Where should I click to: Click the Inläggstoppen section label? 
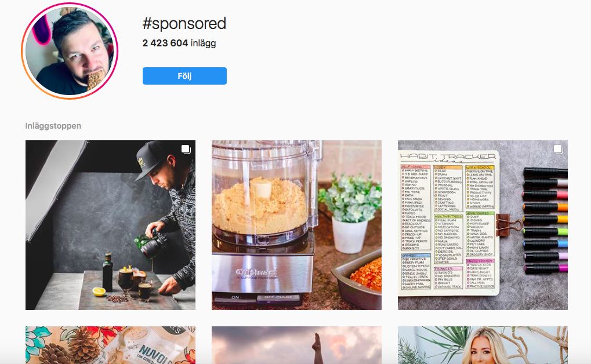point(53,126)
